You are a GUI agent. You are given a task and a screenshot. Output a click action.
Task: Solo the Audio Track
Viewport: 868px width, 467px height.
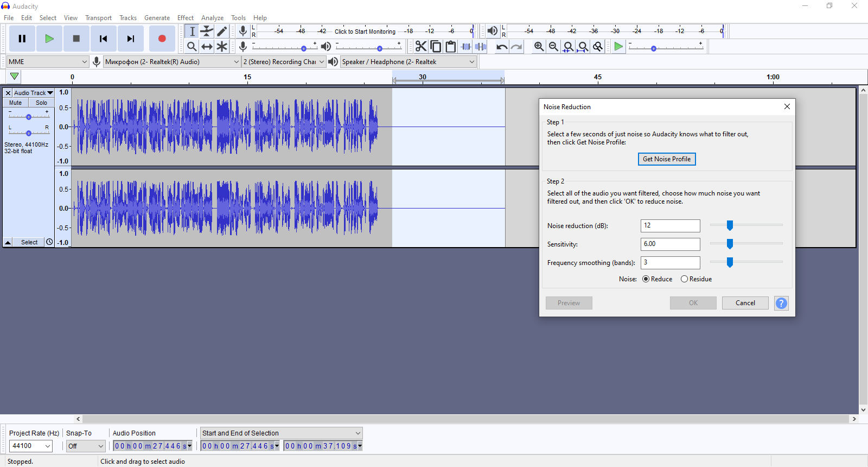coord(41,103)
